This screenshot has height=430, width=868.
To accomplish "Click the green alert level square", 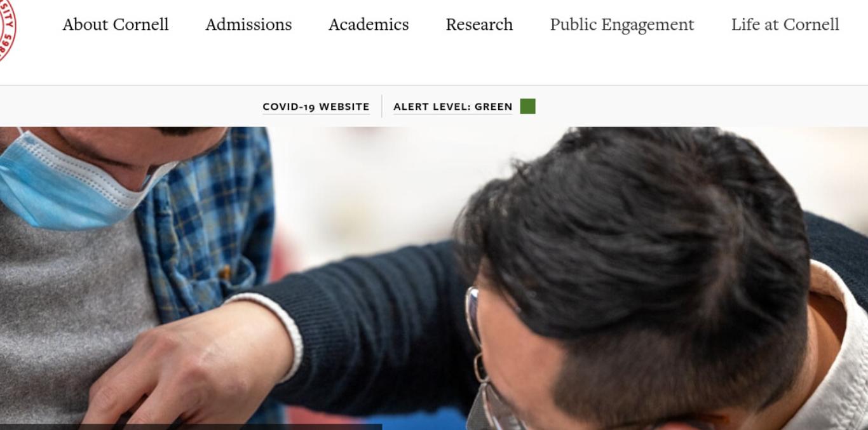I will point(527,107).
